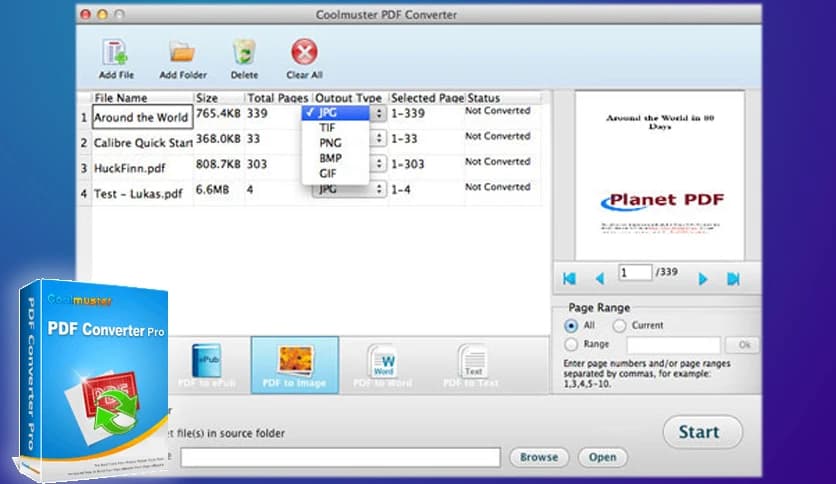
Task: Click the 765.4KB size cell
Action: [218, 113]
